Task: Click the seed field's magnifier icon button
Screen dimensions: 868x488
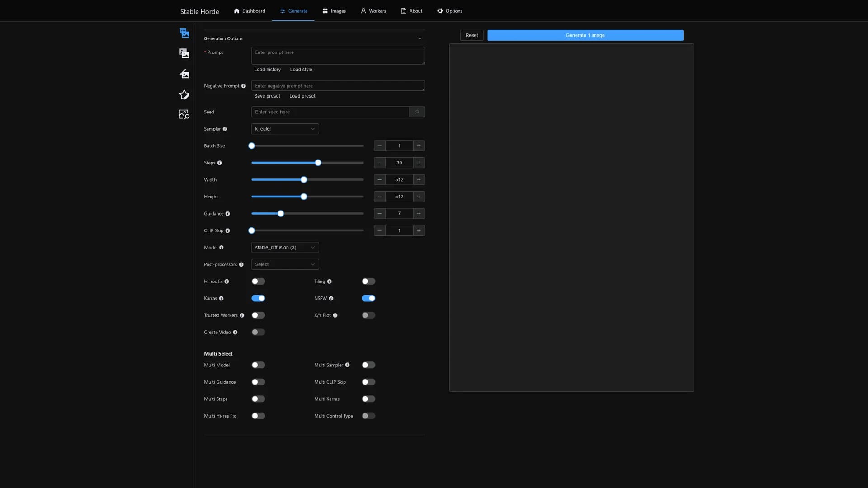Action: [x=417, y=112]
